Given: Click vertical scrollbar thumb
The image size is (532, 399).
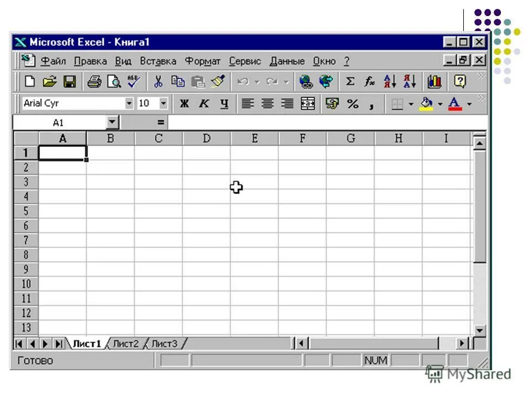Looking at the screenshot, I should (x=480, y=206).
